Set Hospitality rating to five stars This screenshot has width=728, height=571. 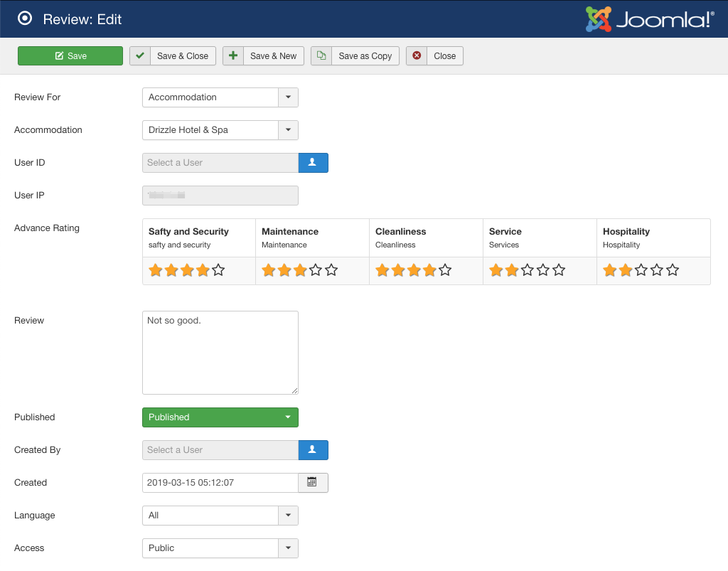(673, 270)
